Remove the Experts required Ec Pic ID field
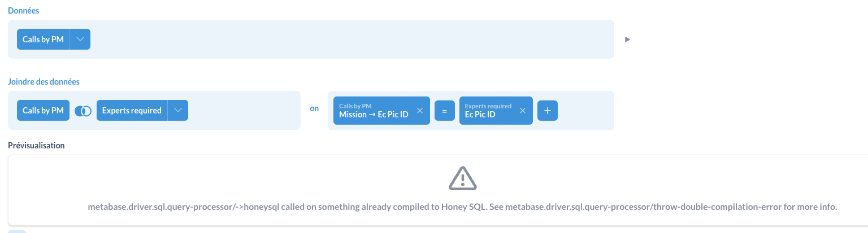Viewport: 868px width, 233px height. 523,111
